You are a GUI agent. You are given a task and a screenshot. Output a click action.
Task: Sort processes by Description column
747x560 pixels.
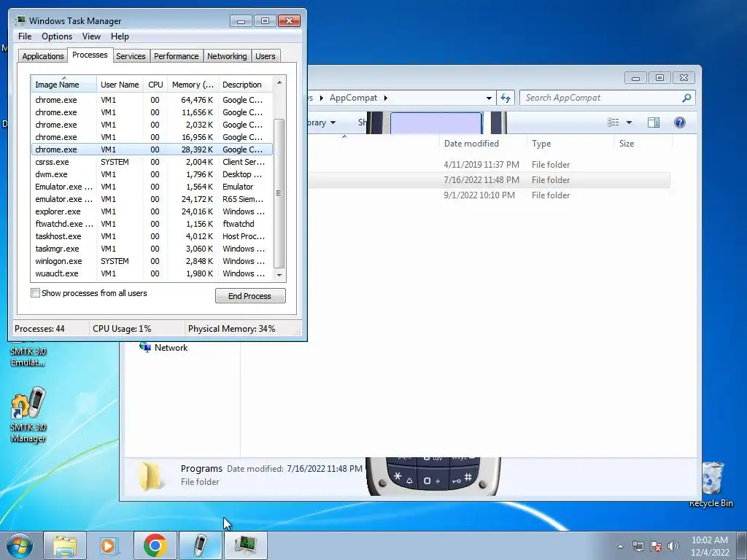(245, 85)
